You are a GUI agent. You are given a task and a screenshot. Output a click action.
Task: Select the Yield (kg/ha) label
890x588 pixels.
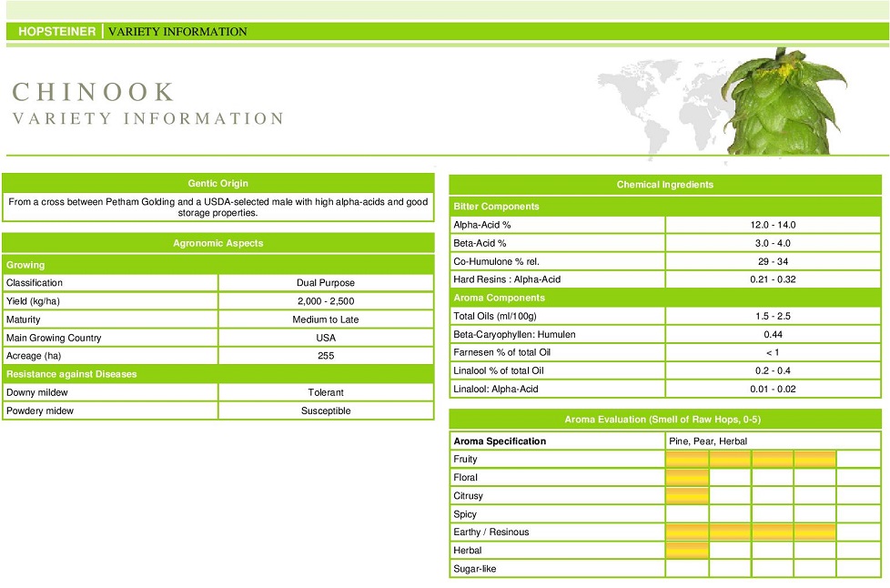coord(33,300)
